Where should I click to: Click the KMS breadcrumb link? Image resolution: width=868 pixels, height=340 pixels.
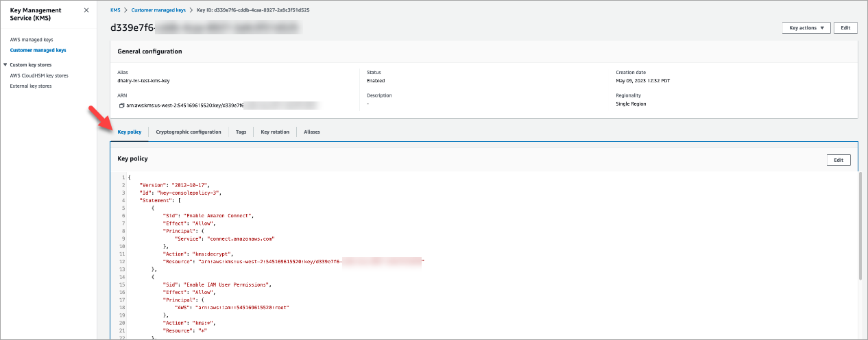pos(115,11)
